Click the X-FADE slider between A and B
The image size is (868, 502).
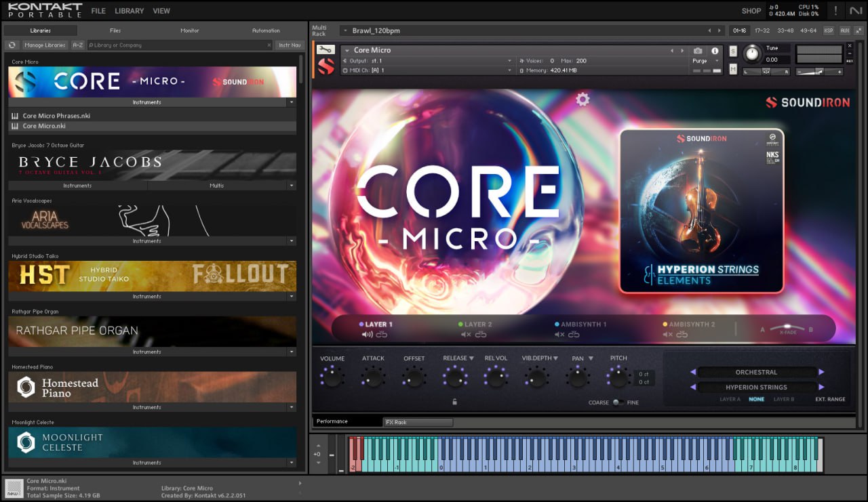787,329
